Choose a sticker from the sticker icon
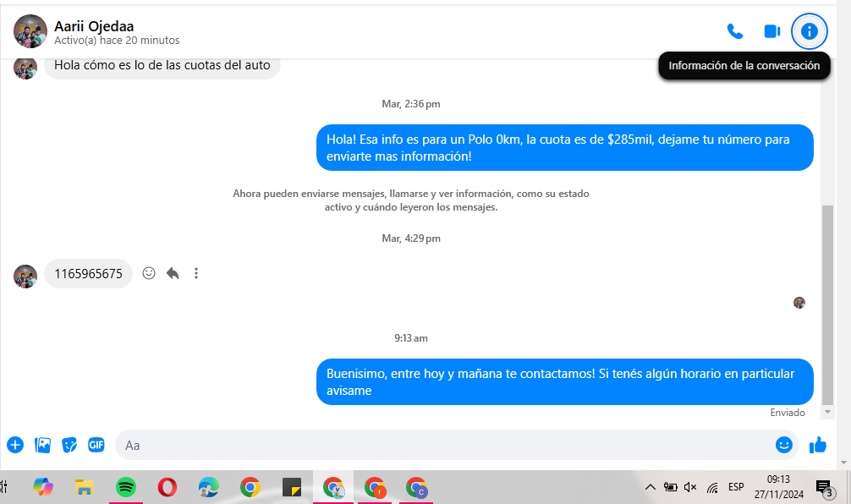 click(69, 445)
